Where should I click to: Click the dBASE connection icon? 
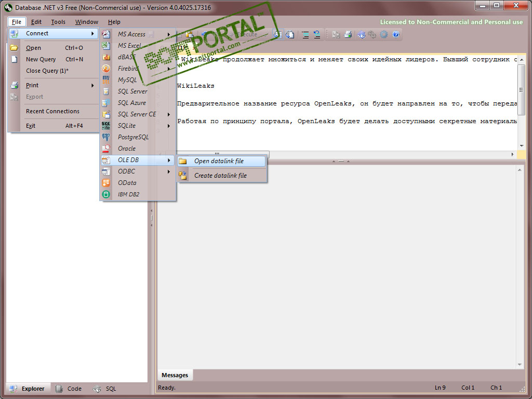tap(106, 57)
